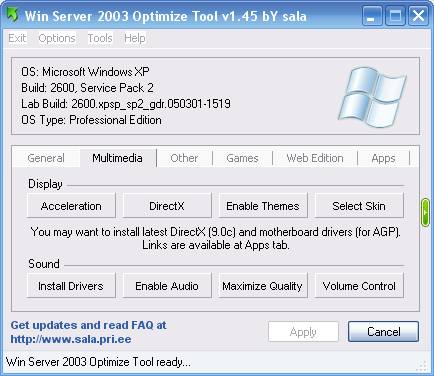Minimize the Optimize Tool window

372,16
